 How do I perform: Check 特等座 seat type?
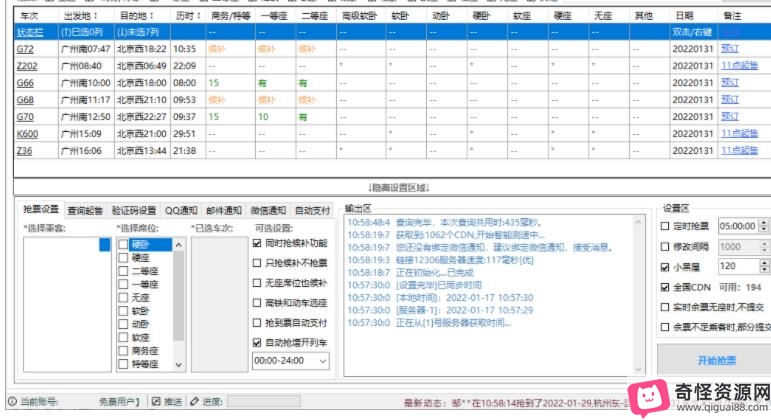(x=123, y=364)
